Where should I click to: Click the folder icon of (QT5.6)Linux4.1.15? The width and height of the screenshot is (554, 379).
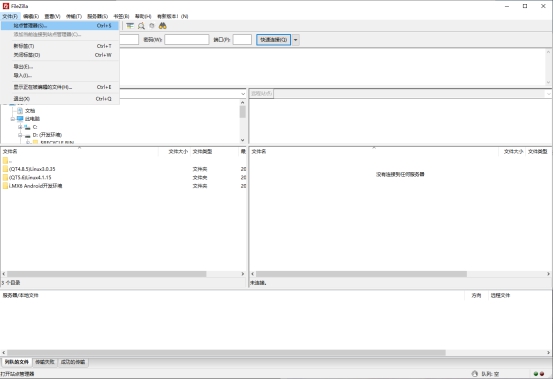(x=5, y=177)
